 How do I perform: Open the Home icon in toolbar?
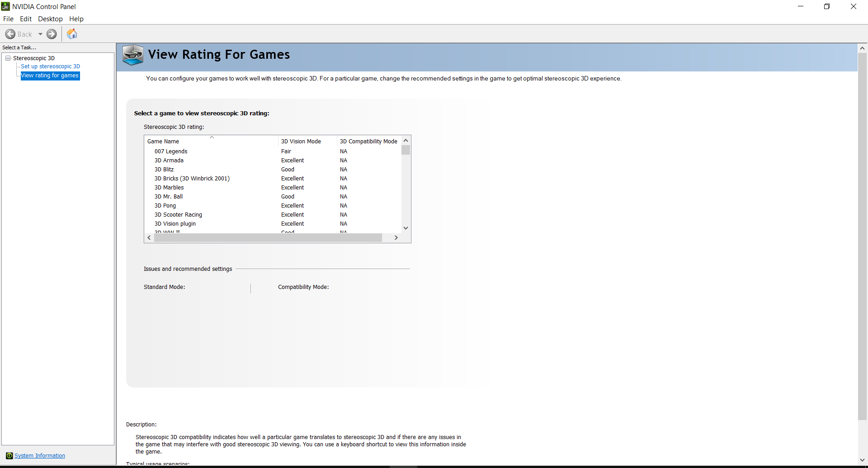(72, 34)
